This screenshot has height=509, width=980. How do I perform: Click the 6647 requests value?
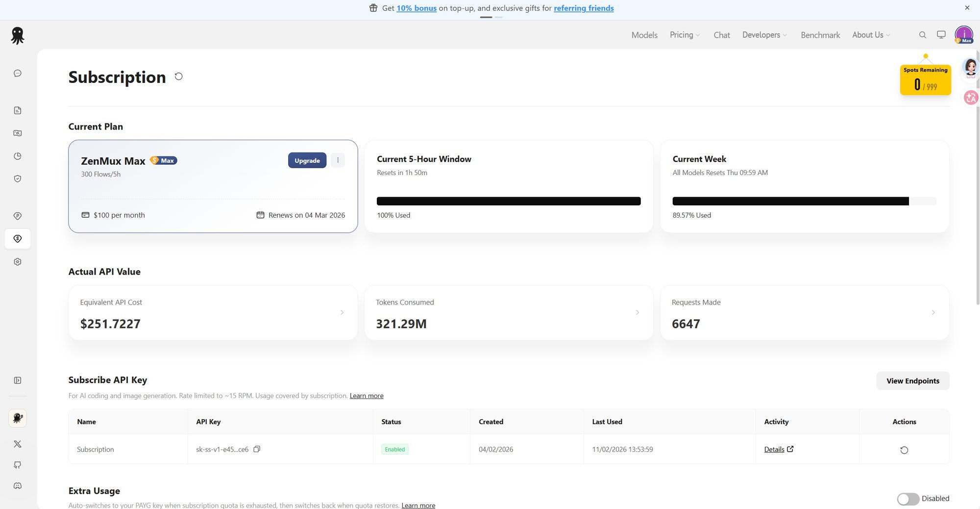point(686,324)
